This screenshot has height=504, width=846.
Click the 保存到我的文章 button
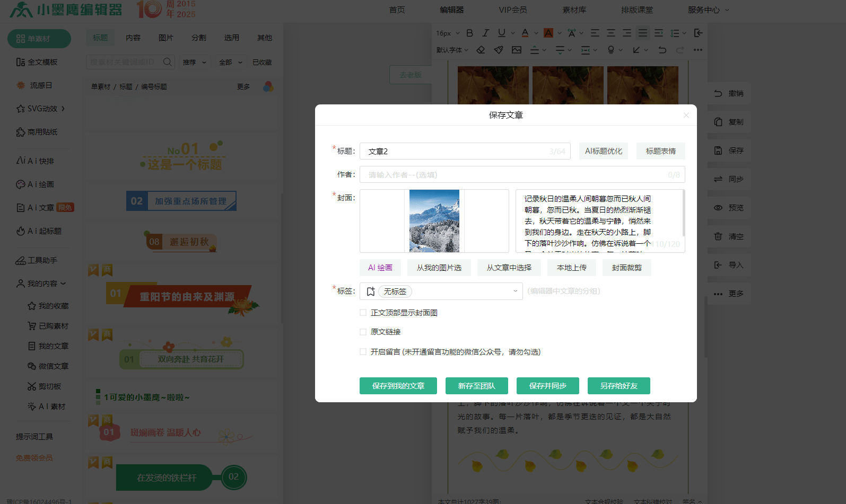click(398, 386)
